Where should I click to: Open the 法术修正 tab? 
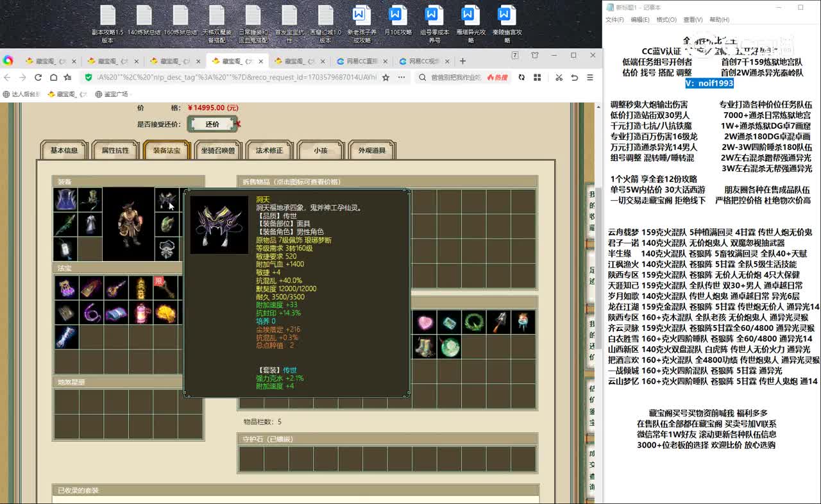pos(269,150)
